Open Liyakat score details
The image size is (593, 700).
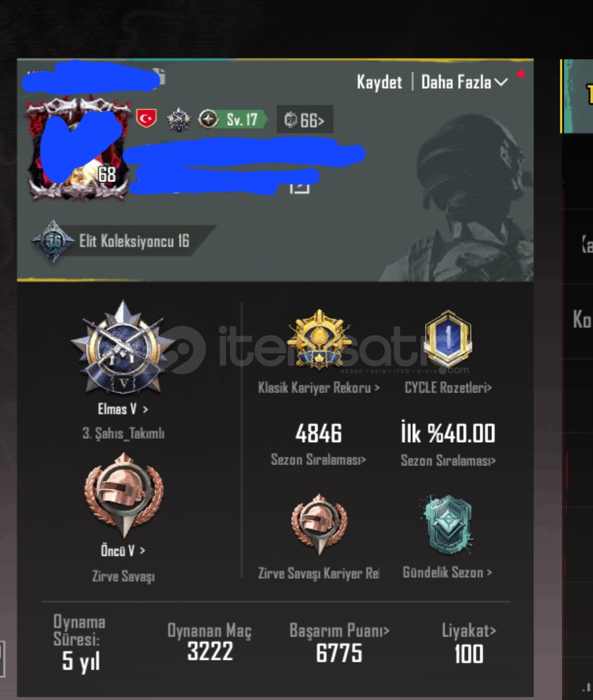469,631
